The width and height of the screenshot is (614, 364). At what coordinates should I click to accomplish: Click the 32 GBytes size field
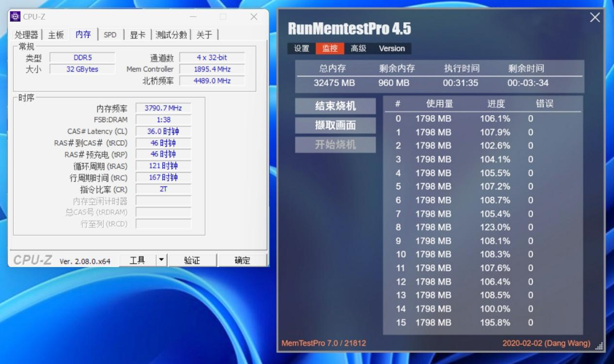[x=82, y=69]
